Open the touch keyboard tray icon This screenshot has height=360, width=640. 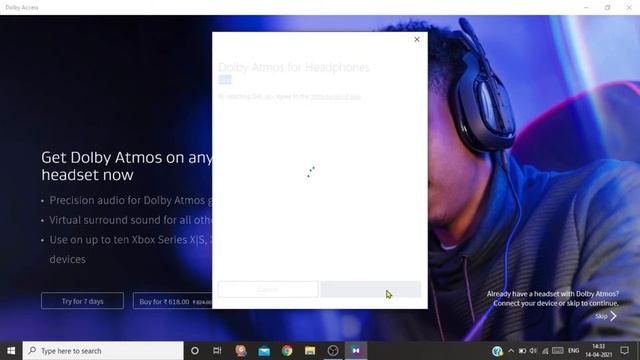pyautogui.click(x=558, y=351)
